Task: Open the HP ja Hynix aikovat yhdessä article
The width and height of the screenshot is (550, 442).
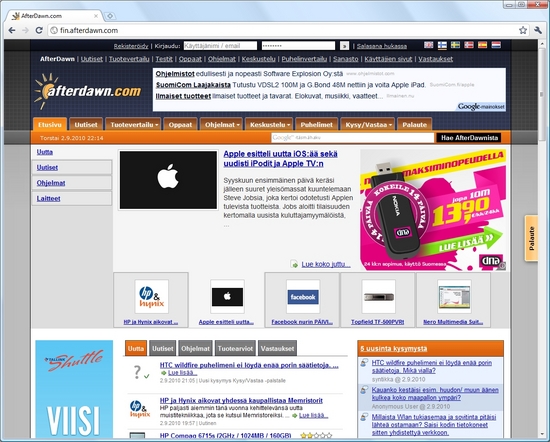Action: [x=241, y=400]
